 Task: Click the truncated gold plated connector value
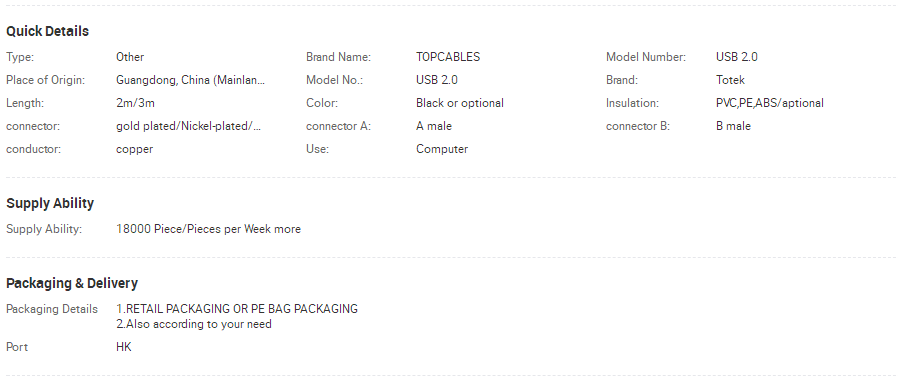(188, 126)
